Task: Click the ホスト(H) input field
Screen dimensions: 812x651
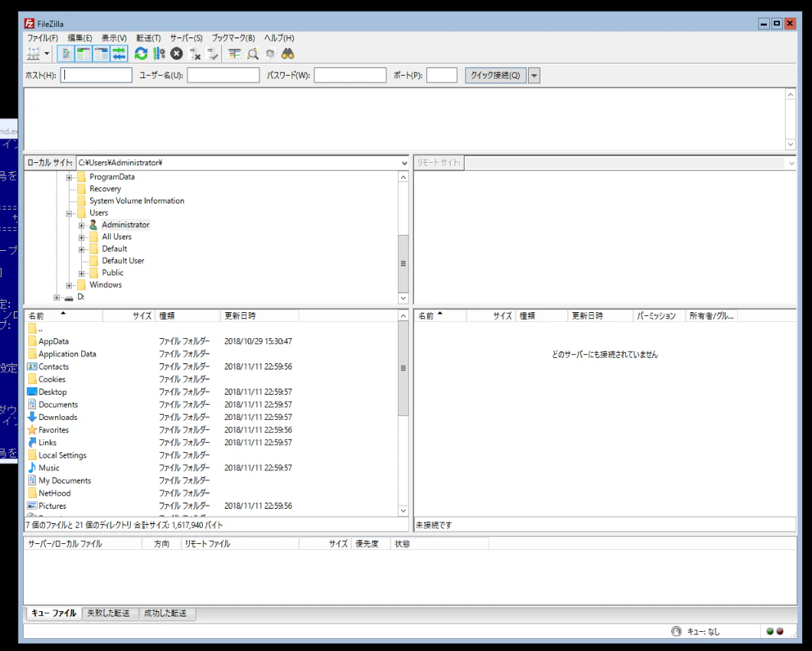Action: tap(96, 76)
